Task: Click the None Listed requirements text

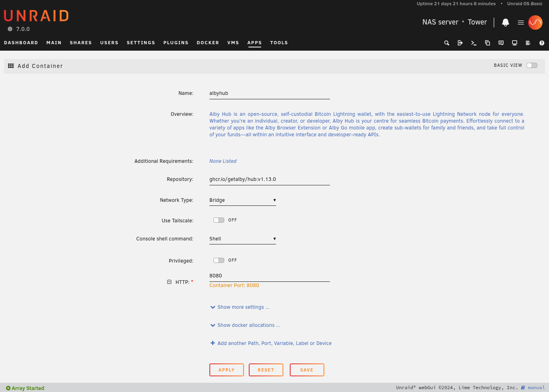Action: pyautogui.click(x=223, y=161)
